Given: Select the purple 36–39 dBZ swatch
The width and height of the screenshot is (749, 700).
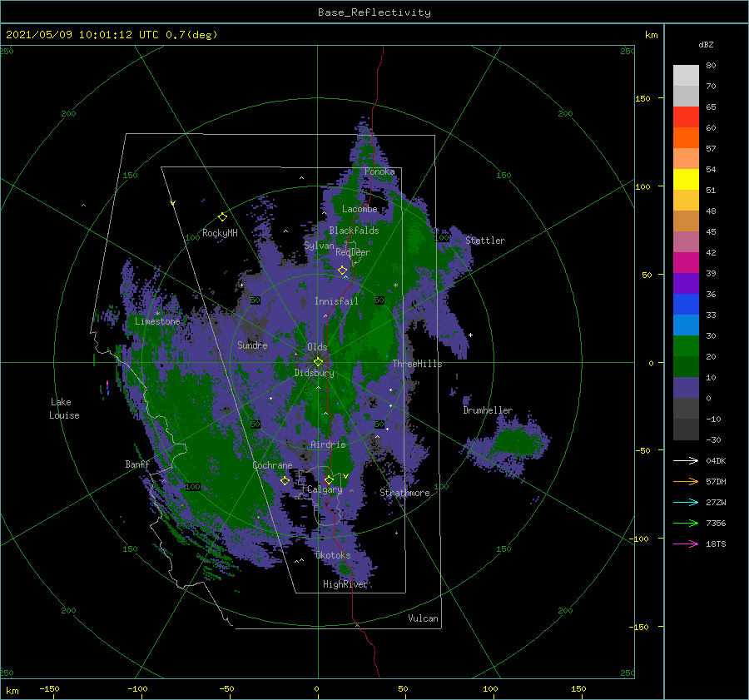Looking at the screenshot, I should (x=686, y=284).
